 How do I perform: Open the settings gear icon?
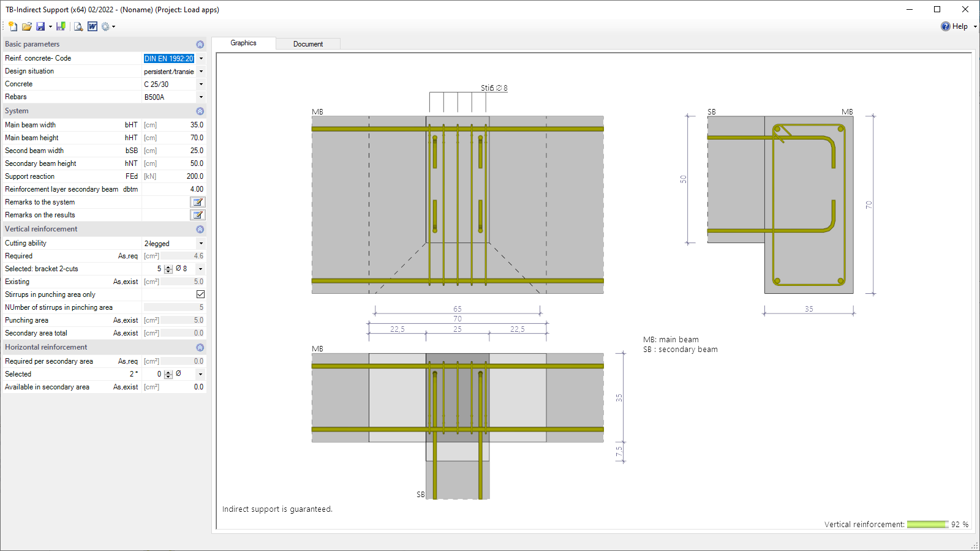pos(105,26)
